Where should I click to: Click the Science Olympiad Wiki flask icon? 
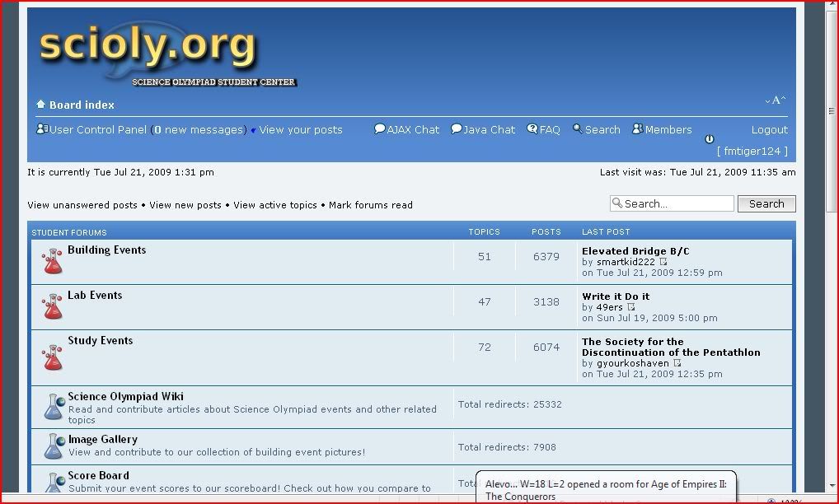54,407
